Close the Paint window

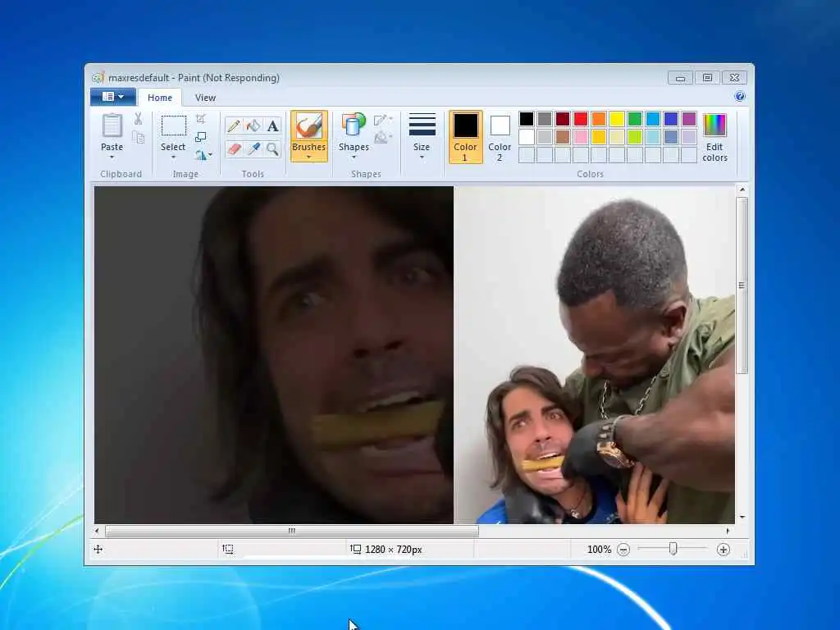(734, 78)
